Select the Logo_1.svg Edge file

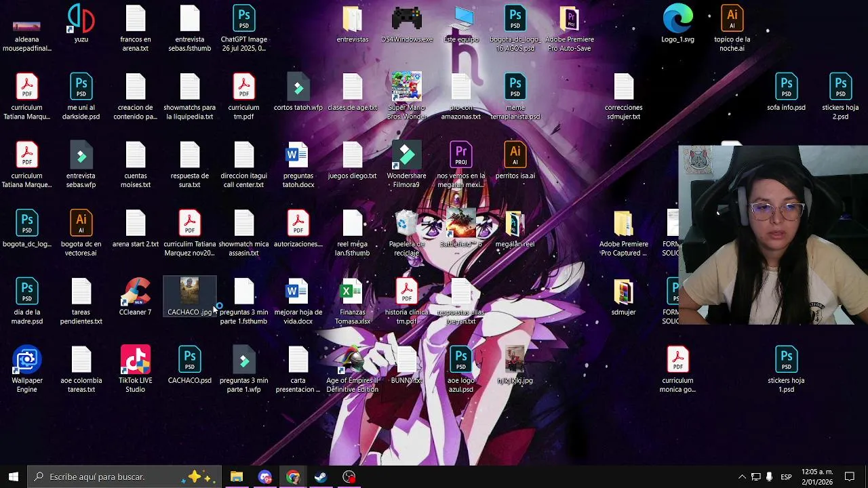click(x=677, y=24)
